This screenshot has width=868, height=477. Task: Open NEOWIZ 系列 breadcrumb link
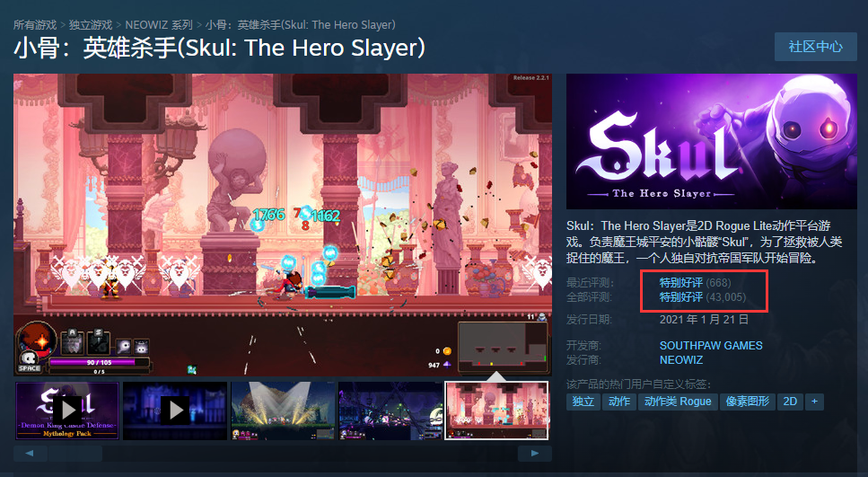pos(159,25)
